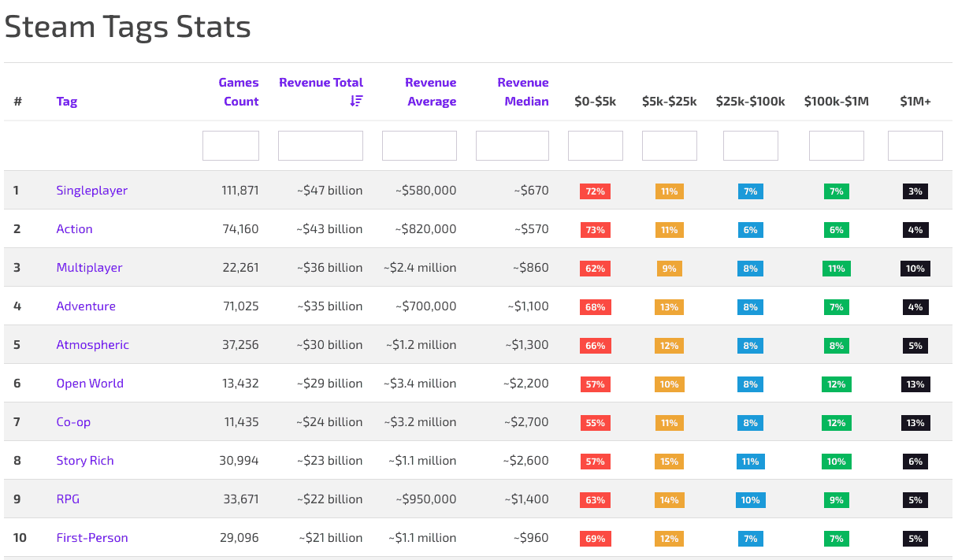Click the ~$1.2 million revenue average cell

coord(421,345)
